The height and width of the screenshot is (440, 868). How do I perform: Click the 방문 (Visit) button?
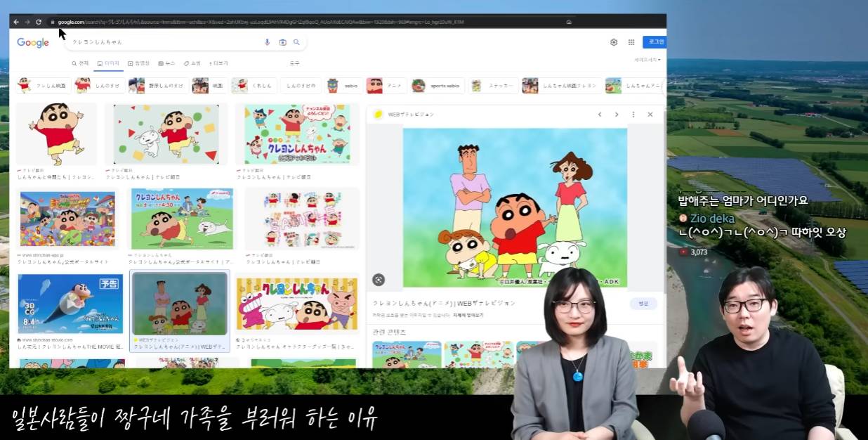(643, 304)
